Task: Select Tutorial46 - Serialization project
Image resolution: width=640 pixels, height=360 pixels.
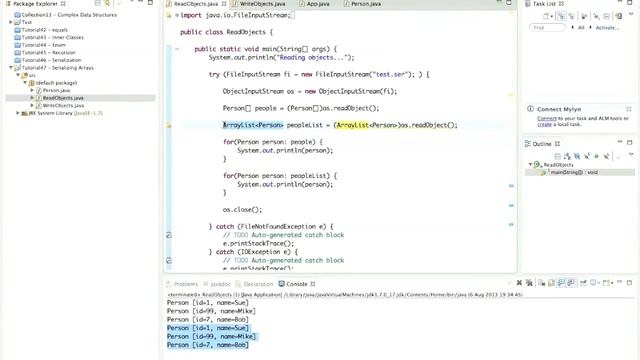Action: point(51,60)
